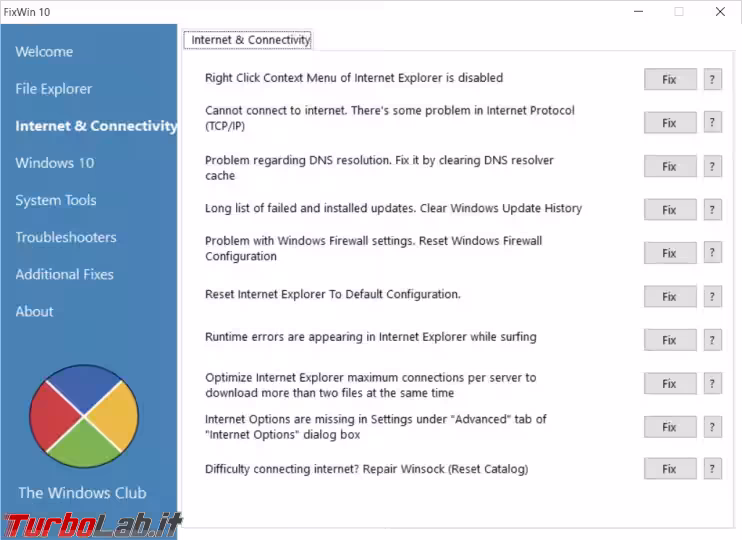
Task: Open help for optimize maximum connections fix
Action: [712, 384]
